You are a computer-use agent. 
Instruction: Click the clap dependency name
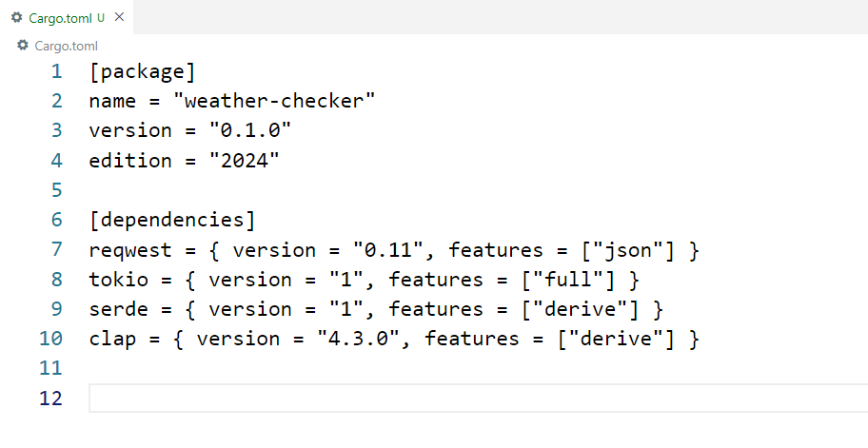pyautogui.click(x=112, y=339)
